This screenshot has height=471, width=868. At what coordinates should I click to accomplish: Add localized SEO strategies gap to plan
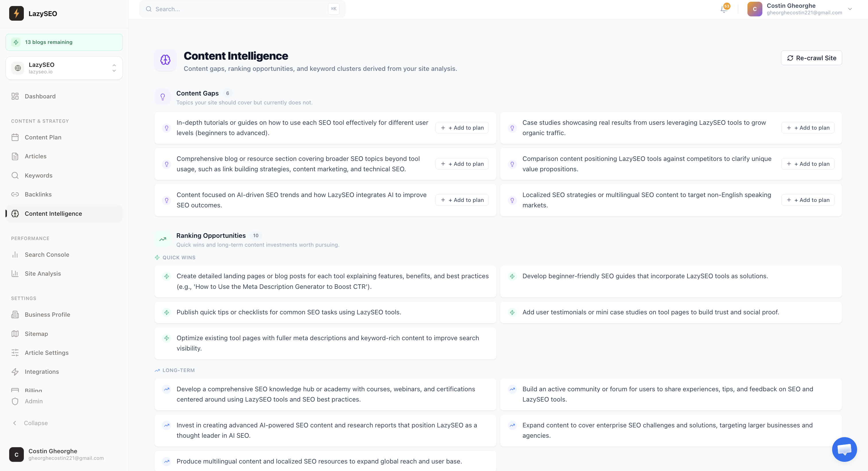808,200
